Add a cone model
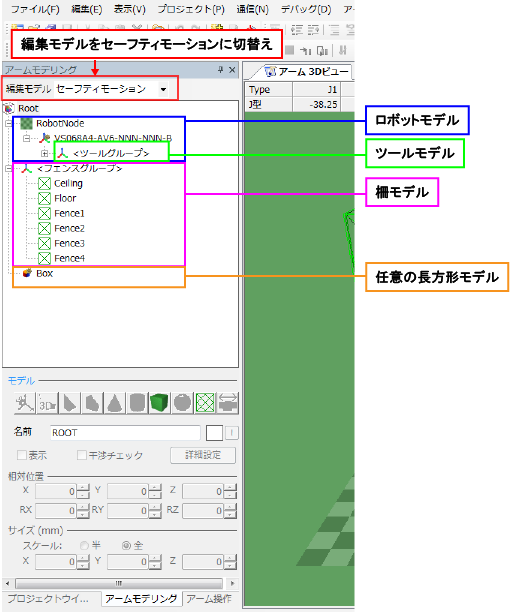 [x=114, y=402]
